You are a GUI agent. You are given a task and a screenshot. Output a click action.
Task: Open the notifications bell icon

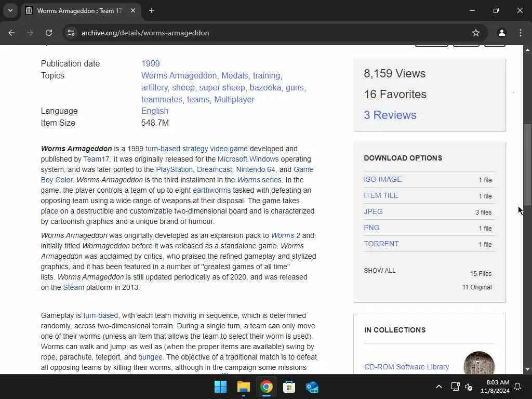pyautogui.click(x=518, y=387)
